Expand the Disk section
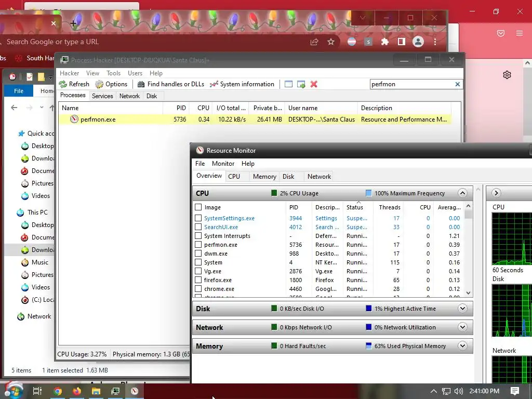Image resolution: width=532 pixels, height=399 pixels. click(462, 309)
